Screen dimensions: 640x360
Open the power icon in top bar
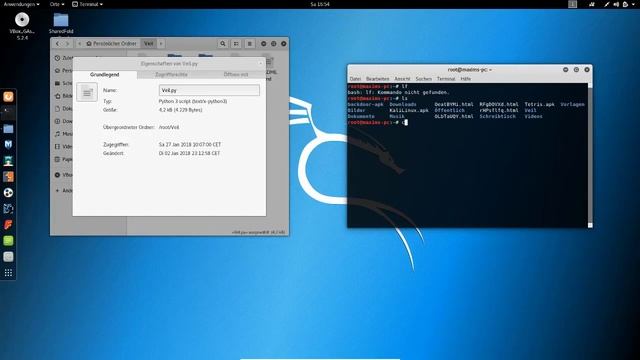click(625, 4)
